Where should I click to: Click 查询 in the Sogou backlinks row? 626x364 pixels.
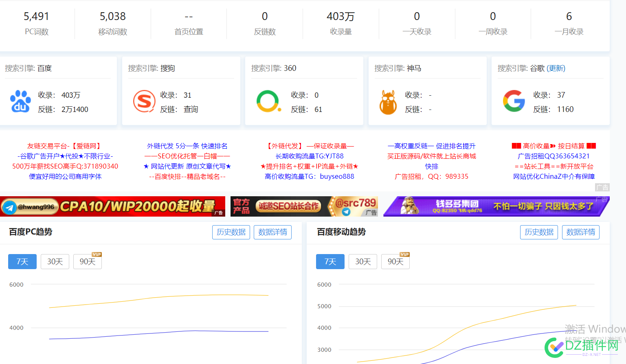pyautogui.click(x=191, y=109)
